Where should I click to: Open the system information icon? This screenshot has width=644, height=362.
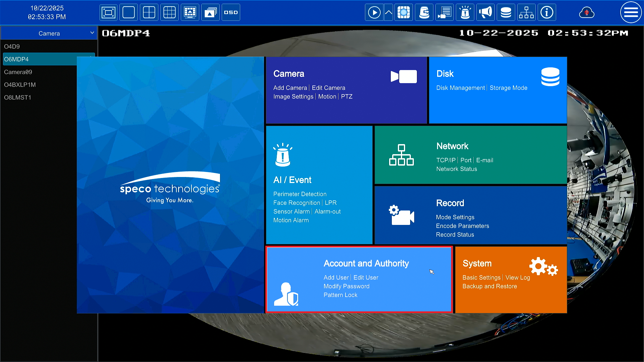[547, 12]
